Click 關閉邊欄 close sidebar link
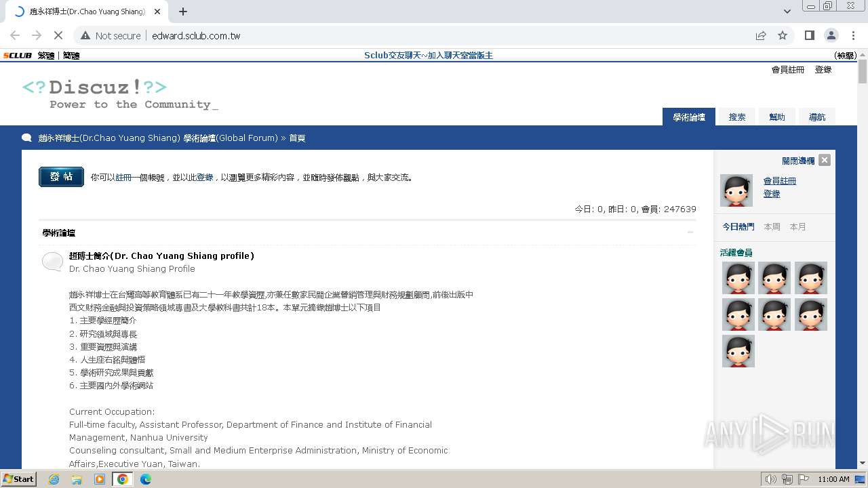 tap(798, 161)
